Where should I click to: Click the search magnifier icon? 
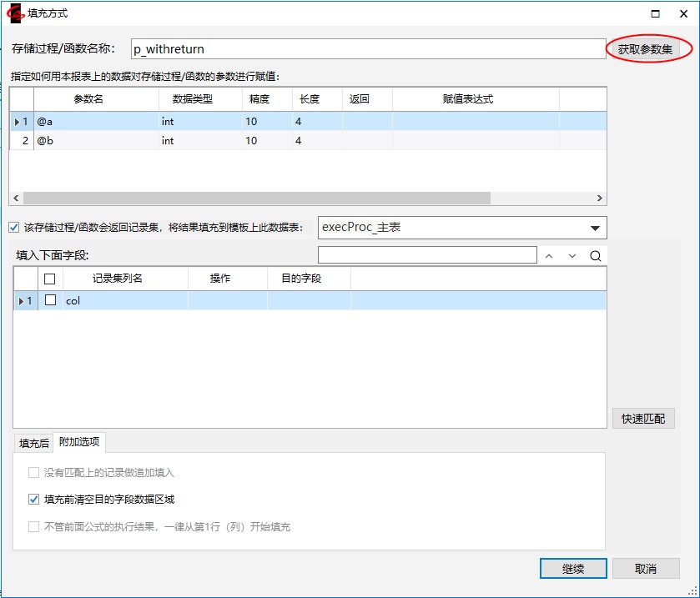[x=595, y=256]
